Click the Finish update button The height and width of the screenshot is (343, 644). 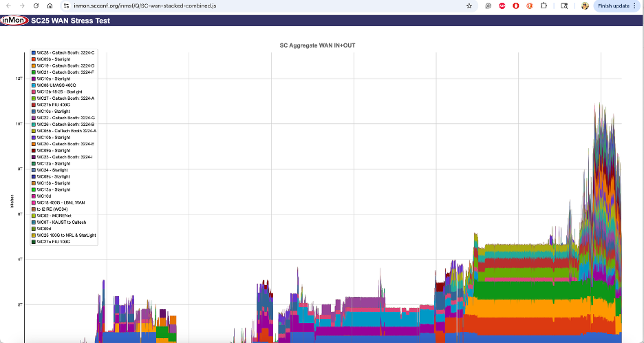pos(613,6)
